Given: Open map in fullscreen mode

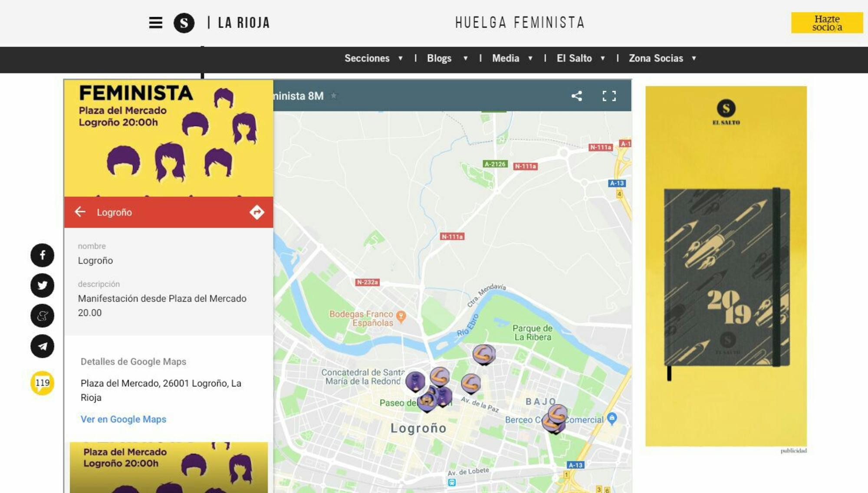Looking at the screenshot, I should coord(609,96).
